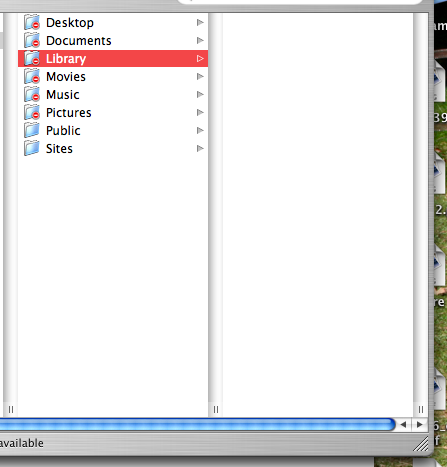Click the horizontal scrollbar thumb
The width and height of the screenshot is (447, 467).
coord(197,425)
